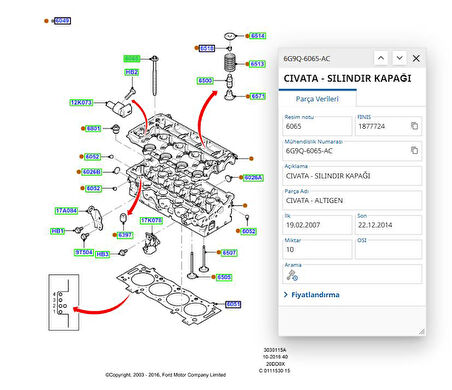
Task: Select callout HB3 in the diagram
Action: (102, 254)
